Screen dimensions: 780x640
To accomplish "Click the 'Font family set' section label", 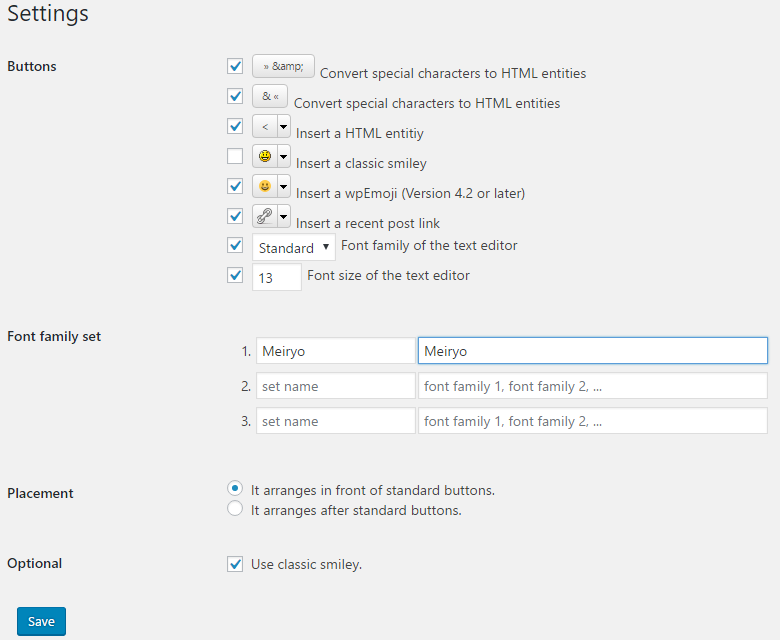I will tap(54, 337).
